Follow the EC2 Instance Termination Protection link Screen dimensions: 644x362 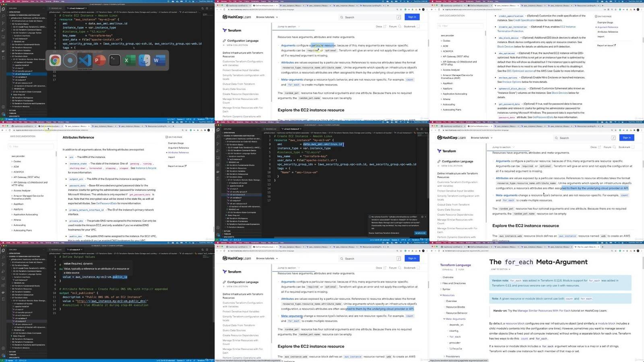[x=537, y=29]
